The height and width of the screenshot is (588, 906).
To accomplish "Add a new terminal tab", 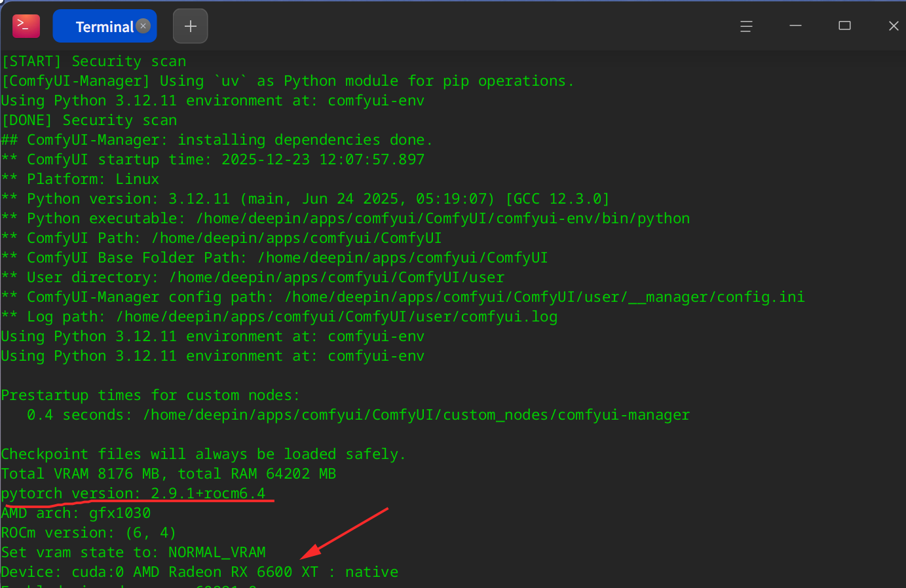I will tap(191, 26).
